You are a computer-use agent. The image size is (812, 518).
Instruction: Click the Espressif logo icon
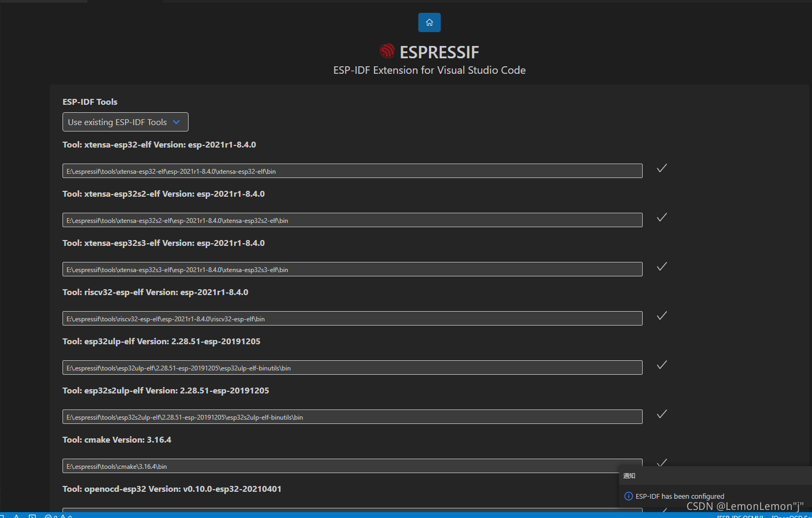click(387, 51)
